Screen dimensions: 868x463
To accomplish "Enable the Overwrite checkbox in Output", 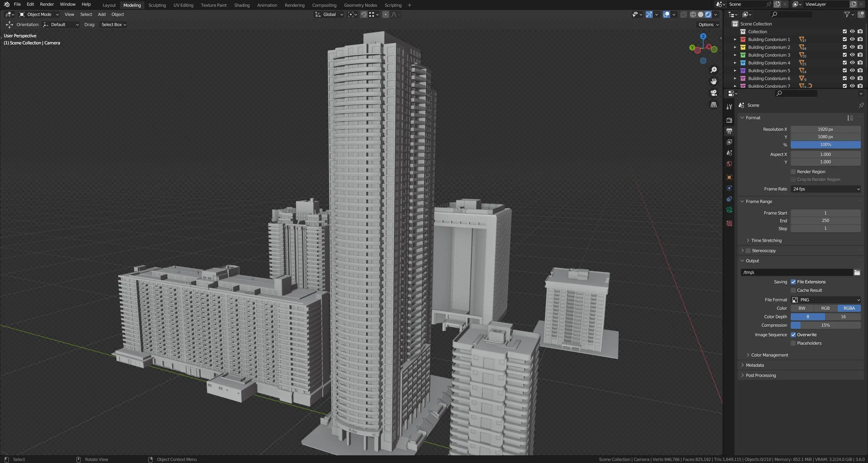I will click(x=793, y=335).
